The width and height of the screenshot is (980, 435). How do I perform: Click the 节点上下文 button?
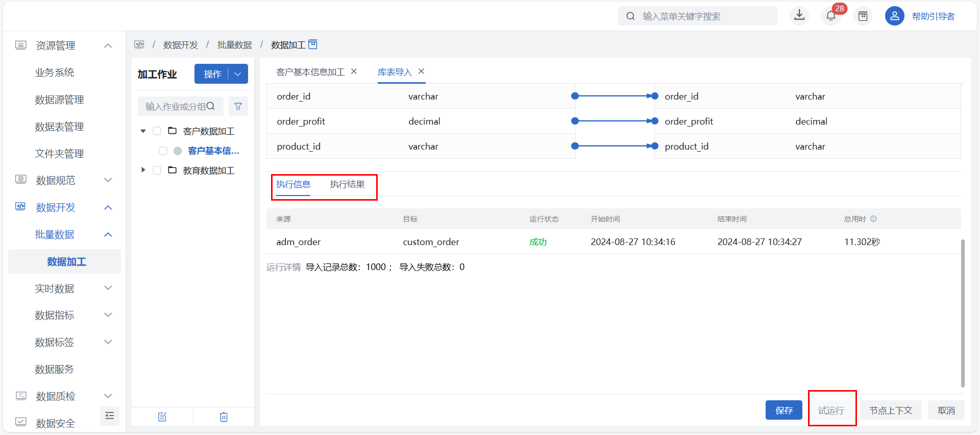click(891, 410)
